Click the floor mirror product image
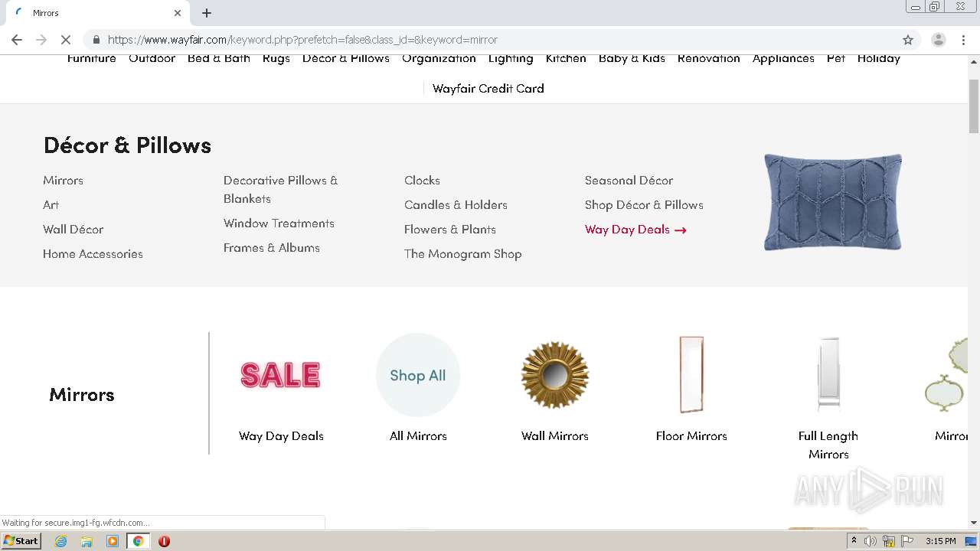 [691, 375]
